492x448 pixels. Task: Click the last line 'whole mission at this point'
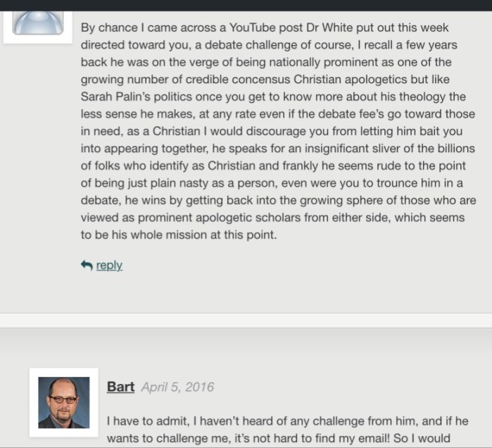click(203, 235)
